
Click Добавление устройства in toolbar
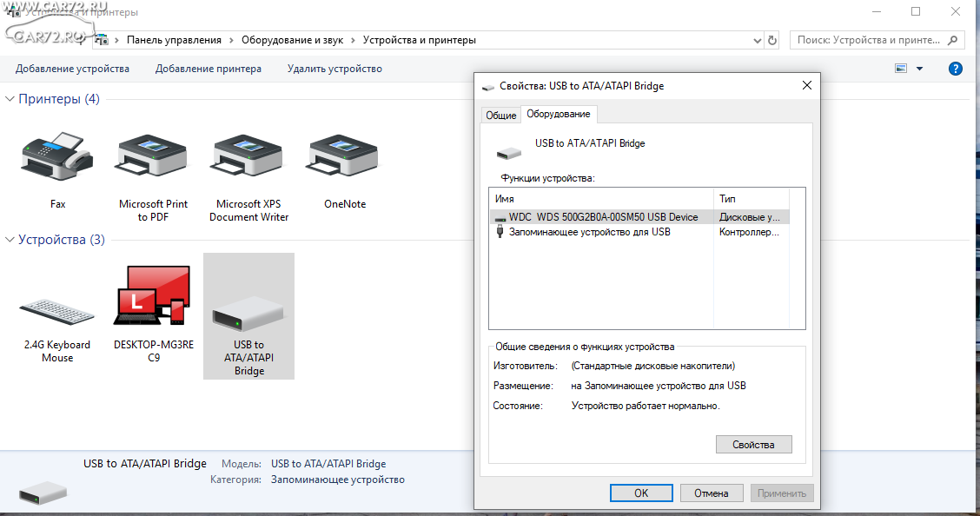click(72, 69)
